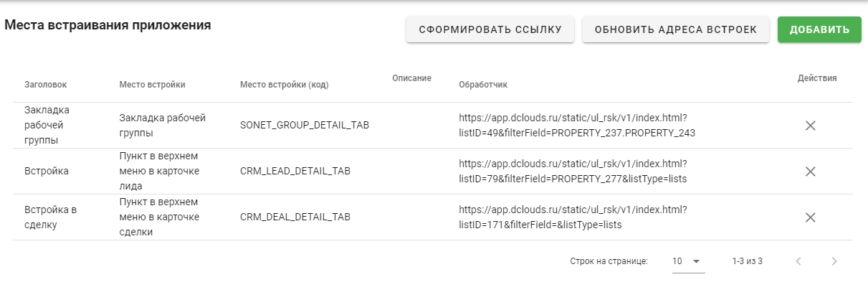Delete the SONET_GROUP_DETAIL_TAB placement row
The height and width of the screenshot is (305, 868).
tap(811, 126)
